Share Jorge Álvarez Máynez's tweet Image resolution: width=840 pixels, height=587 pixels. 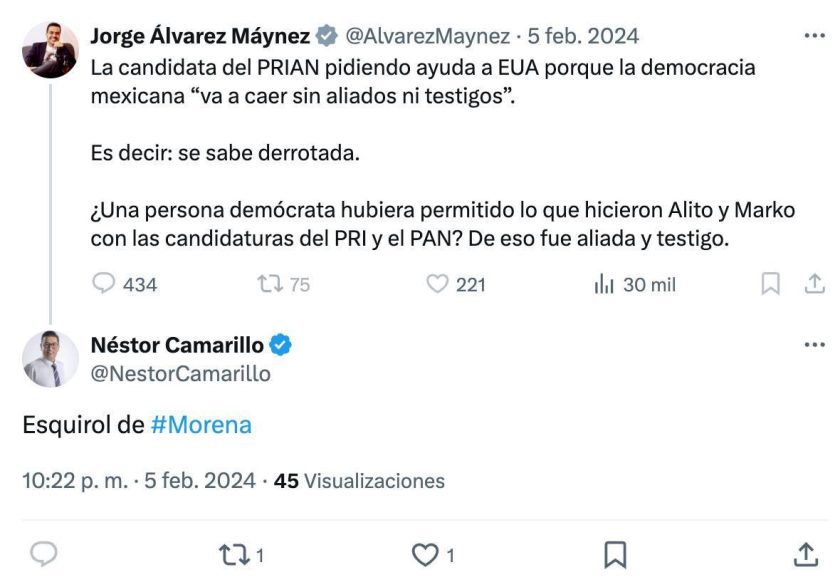point(814,284)
